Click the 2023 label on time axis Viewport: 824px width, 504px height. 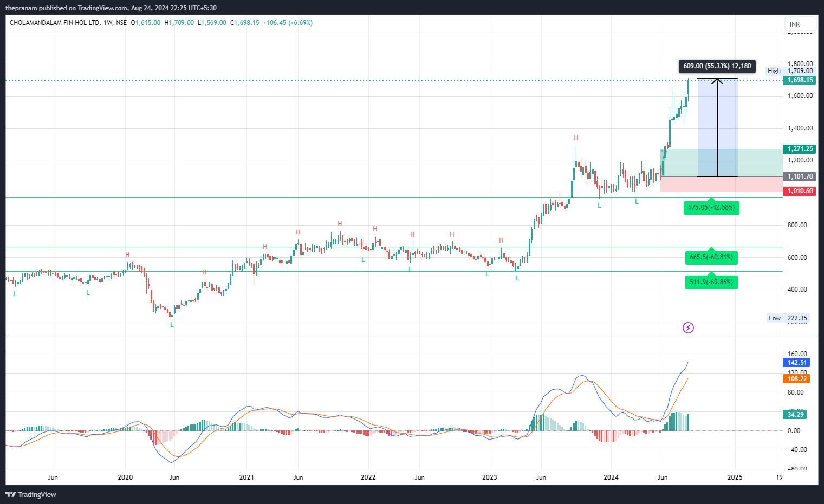pyautogui.click(x=489, y=477)
